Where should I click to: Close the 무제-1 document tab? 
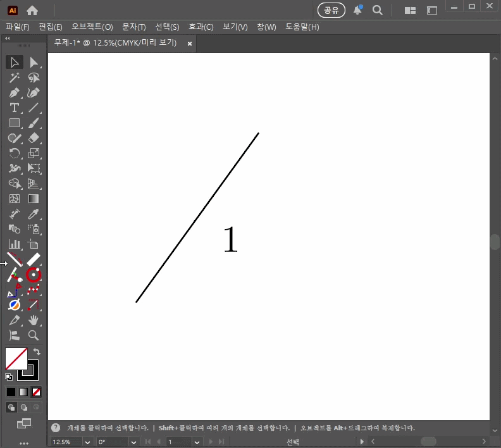pyautogui.click(x=190, y=44)
